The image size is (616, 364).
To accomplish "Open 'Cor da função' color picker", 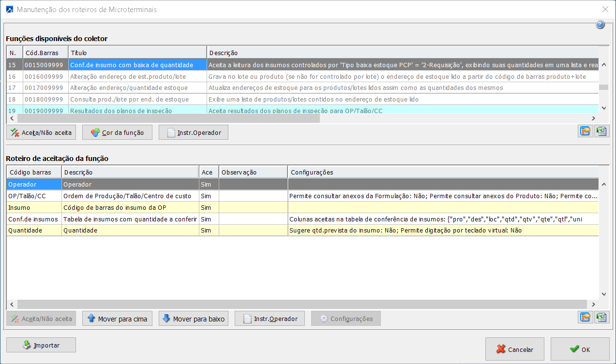I will [117, 132].
